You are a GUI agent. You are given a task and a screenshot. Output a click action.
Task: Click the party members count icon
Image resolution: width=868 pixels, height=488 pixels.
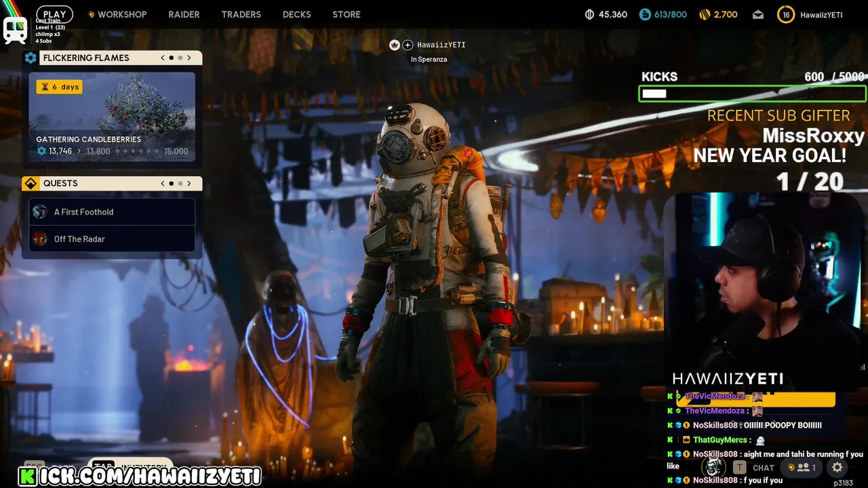click(803, 467)
